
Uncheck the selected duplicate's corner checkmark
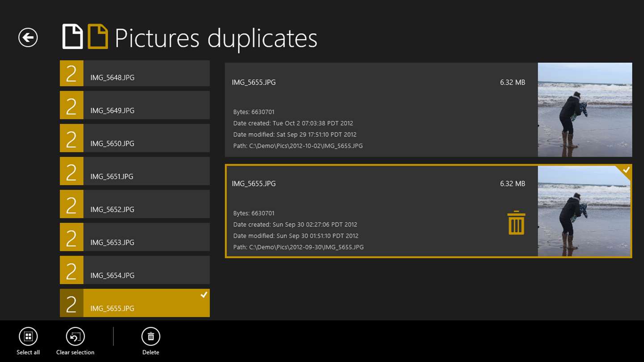point(626,170)
